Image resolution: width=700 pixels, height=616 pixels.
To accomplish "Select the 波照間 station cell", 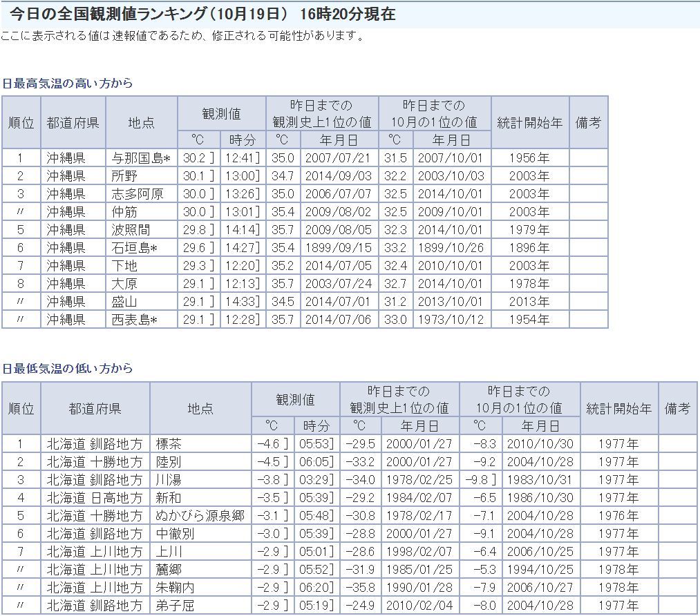I will click(x=142, y=230).
